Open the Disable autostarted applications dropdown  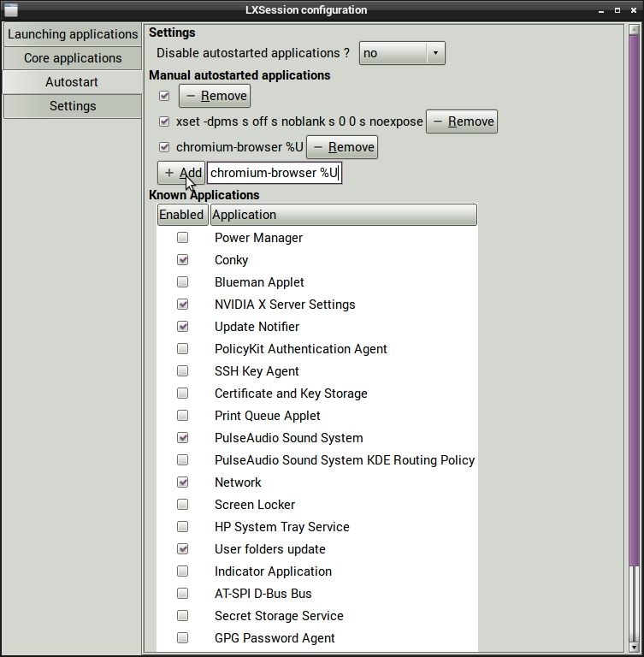tap(402, 53)
